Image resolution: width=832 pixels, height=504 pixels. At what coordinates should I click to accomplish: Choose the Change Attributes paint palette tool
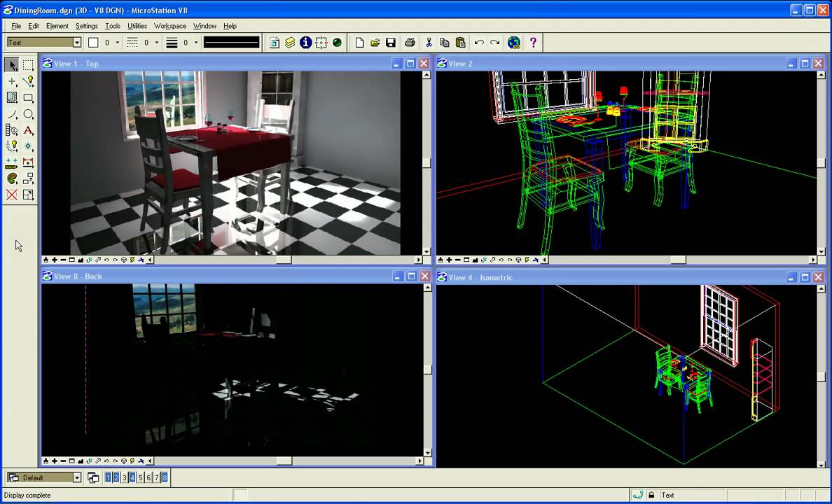[x=12, y=178]
